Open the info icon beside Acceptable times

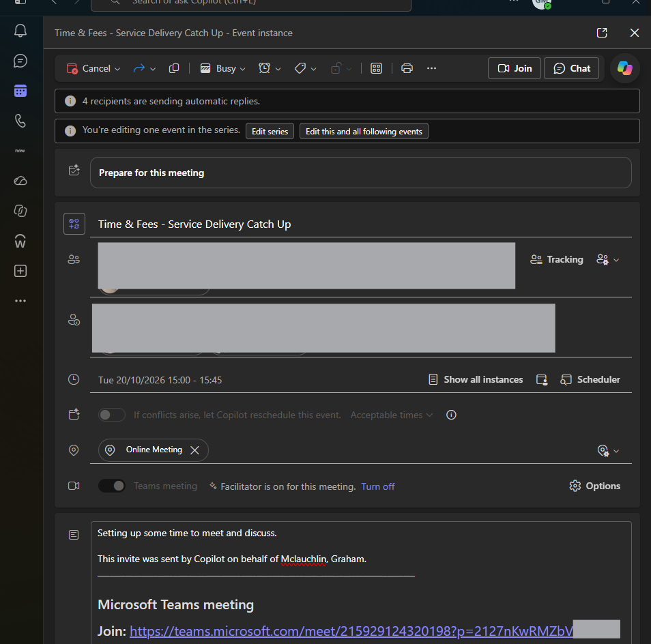pos(451,415)
